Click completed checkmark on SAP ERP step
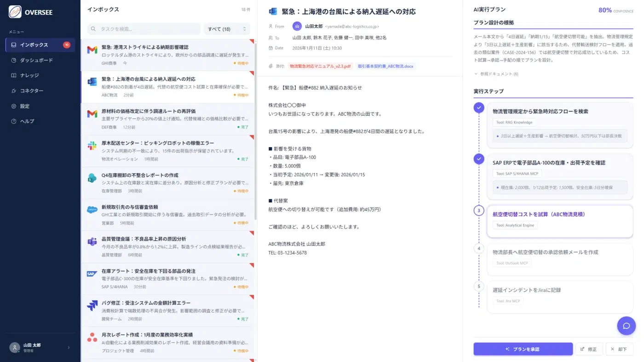The width and height of the screenshot is (644, 362). [479, 159]
